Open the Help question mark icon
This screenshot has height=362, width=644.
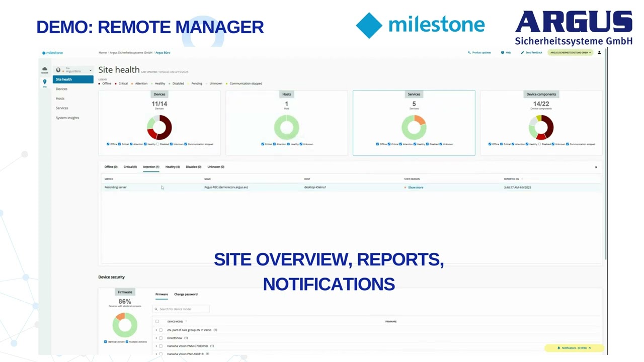point(502,52)
